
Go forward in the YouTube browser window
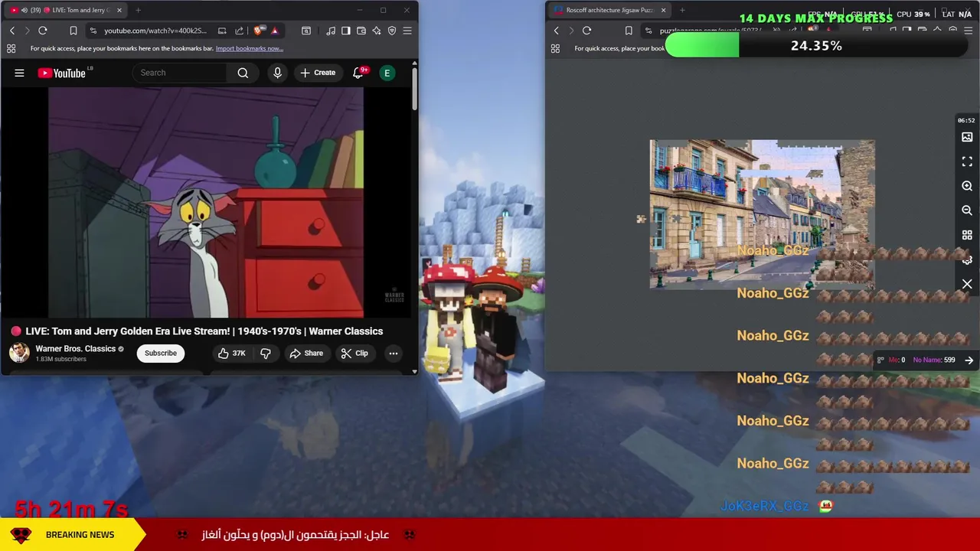click(27, 31)
